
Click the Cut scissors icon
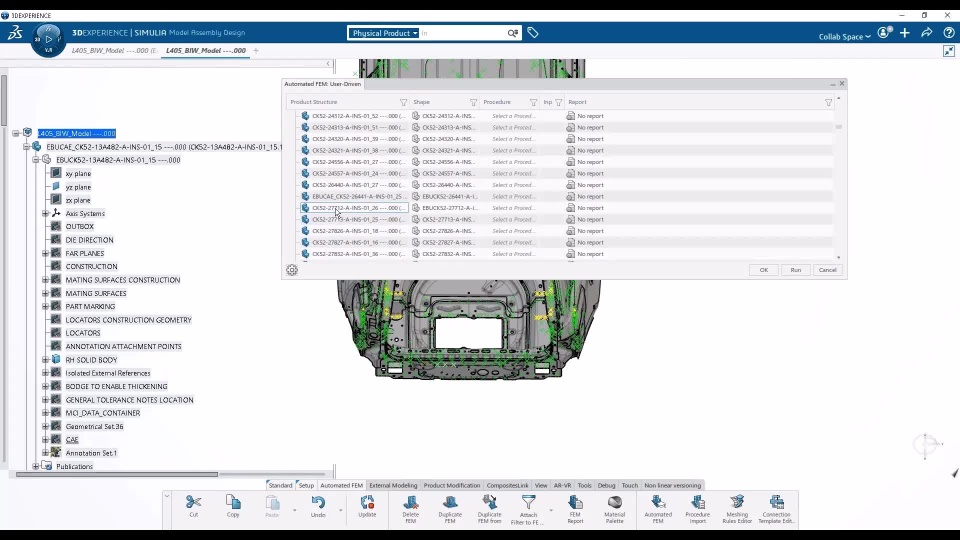pyautogui.click(x=193, y=503)
